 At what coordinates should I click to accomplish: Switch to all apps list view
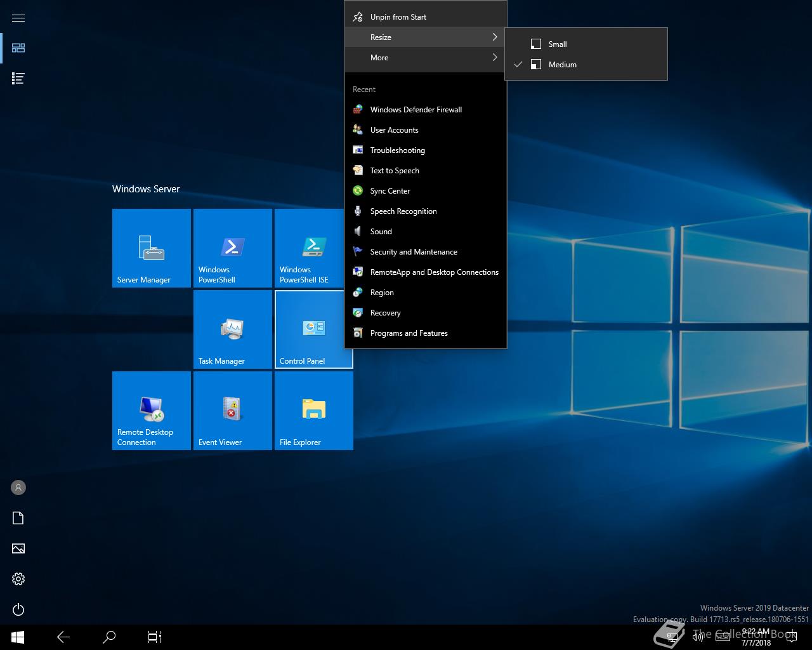(x=18, y=79)
